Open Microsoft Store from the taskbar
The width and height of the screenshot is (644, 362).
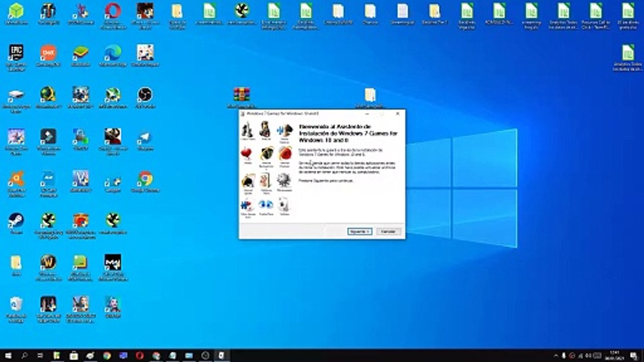tap(74, 355)
